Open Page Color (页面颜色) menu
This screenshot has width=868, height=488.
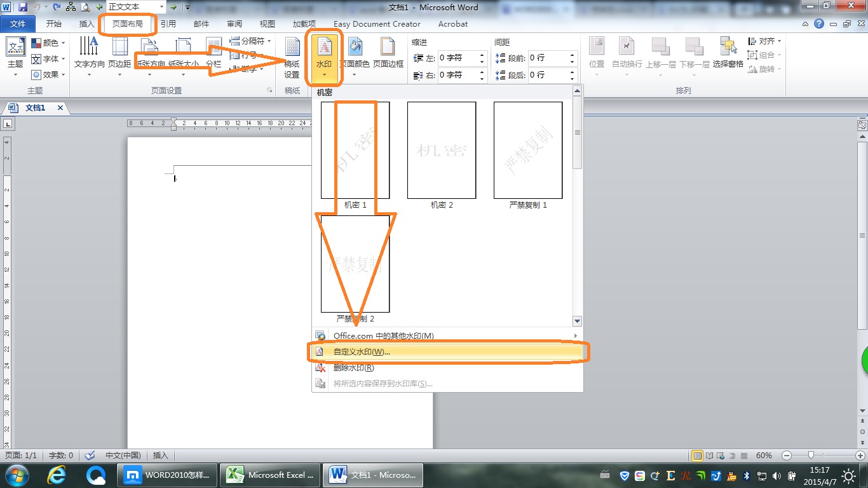[x=355, y=58]
